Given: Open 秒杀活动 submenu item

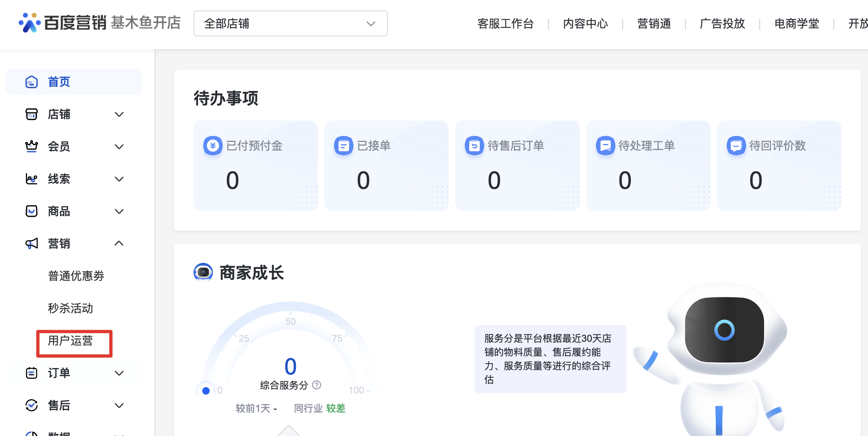Looking at the screenshot, I should tap(70, 308).
